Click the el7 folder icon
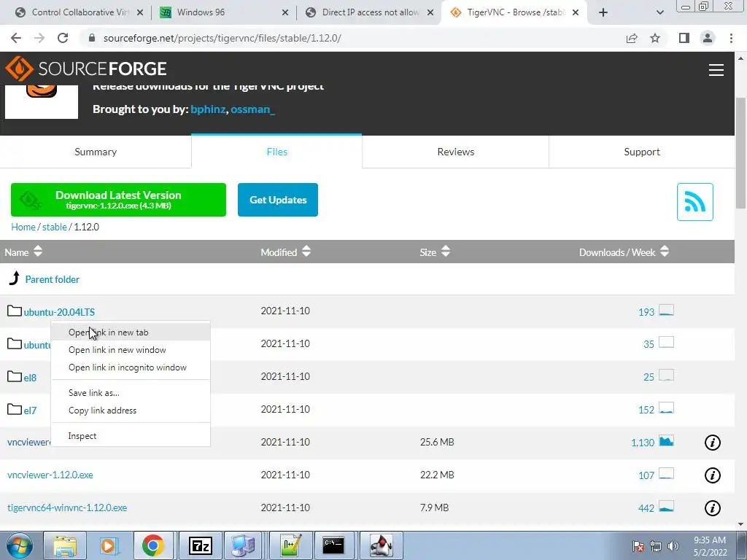747x560 pixels. [15, 410]
